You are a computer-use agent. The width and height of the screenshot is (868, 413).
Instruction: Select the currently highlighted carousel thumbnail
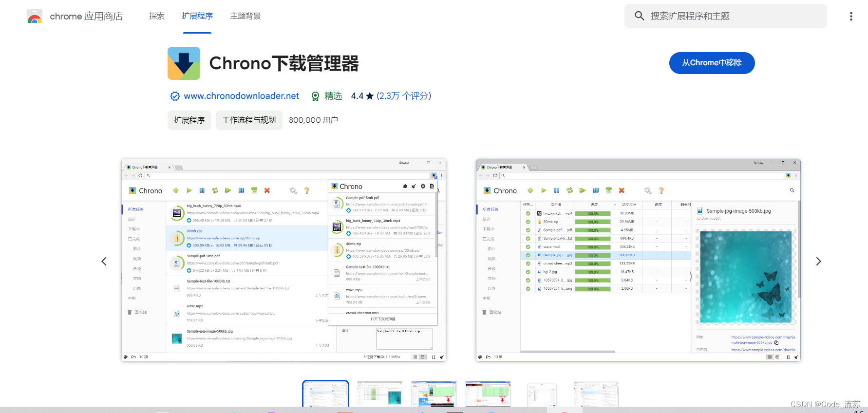pos(325,394)
